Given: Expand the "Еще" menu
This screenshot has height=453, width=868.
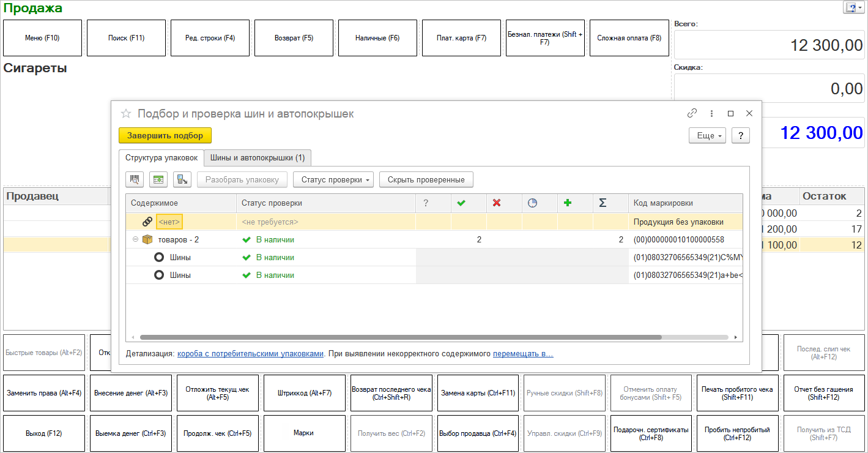Looking at the screenshot, I should coord(707,136).
